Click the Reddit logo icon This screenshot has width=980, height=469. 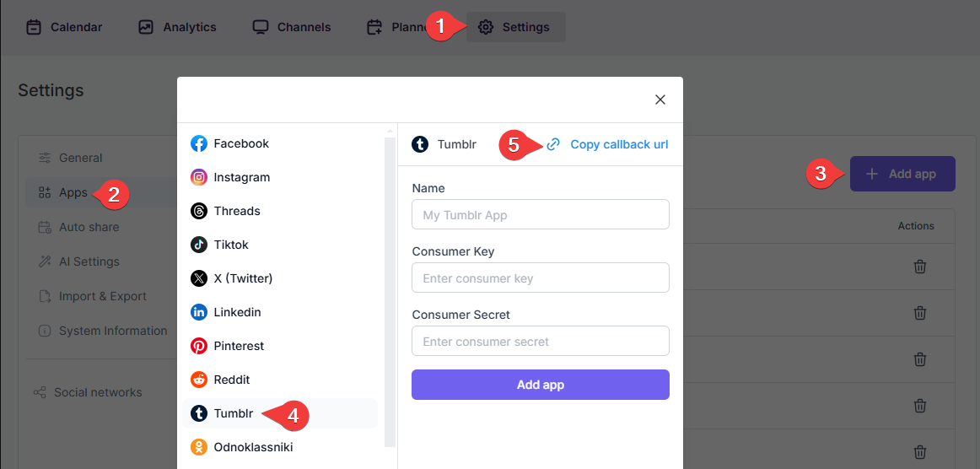coord(199,380)
